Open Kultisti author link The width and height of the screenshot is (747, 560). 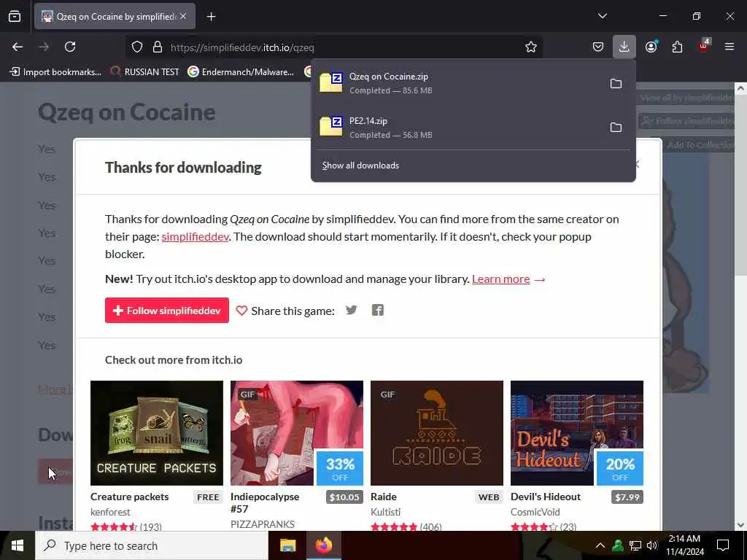pyautogui.click(x=385, y=512)
